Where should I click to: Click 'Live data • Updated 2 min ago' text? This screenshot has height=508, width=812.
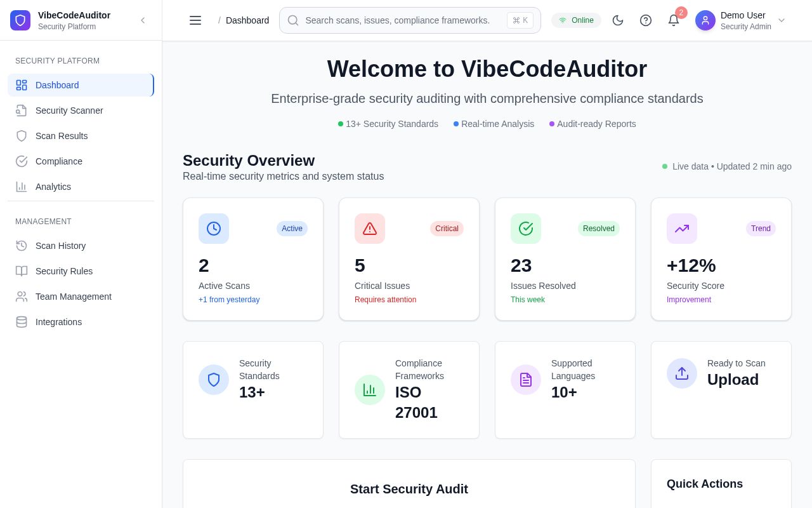[x=732, y=166]
